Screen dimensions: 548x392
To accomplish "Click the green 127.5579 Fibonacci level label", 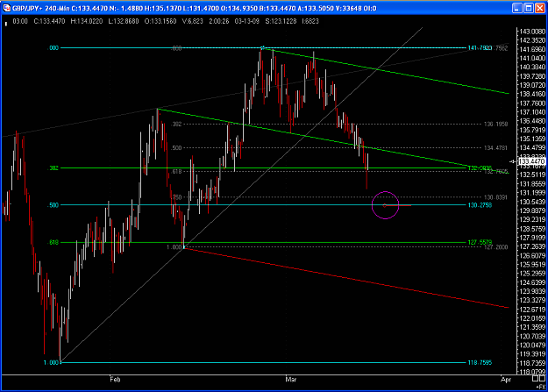I will click(x=480, y=242).
